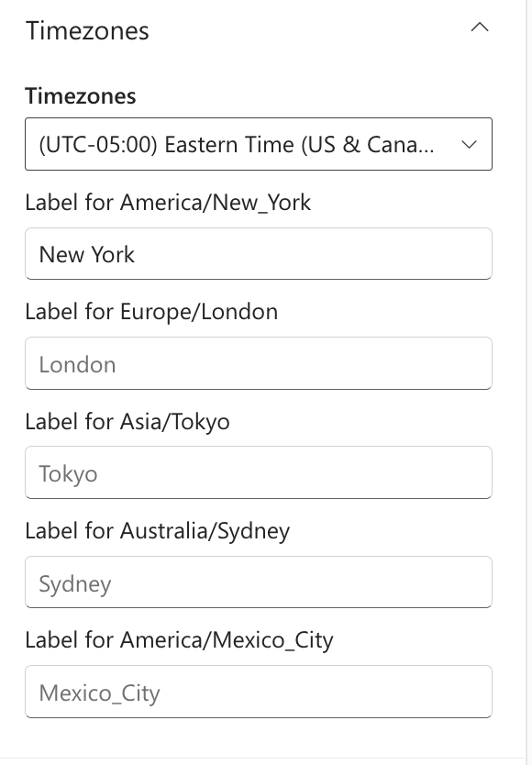Click the Label for Europe/London text

tap(150, 312)
